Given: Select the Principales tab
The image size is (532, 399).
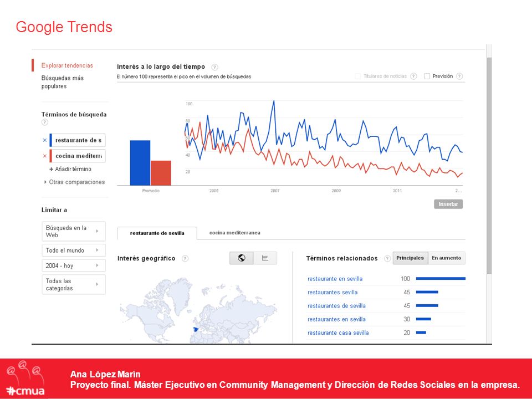Looking at the screenshot, I should [410, 258].
